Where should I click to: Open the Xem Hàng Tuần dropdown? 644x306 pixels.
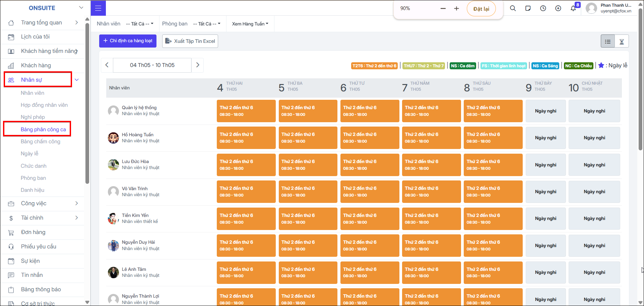click(250, 24)
